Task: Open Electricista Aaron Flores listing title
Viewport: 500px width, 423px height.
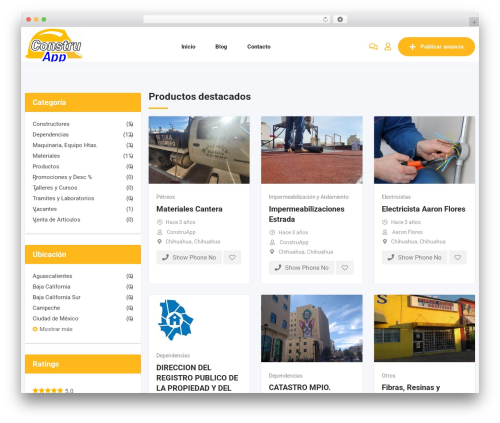Action: tap(423, 209)
